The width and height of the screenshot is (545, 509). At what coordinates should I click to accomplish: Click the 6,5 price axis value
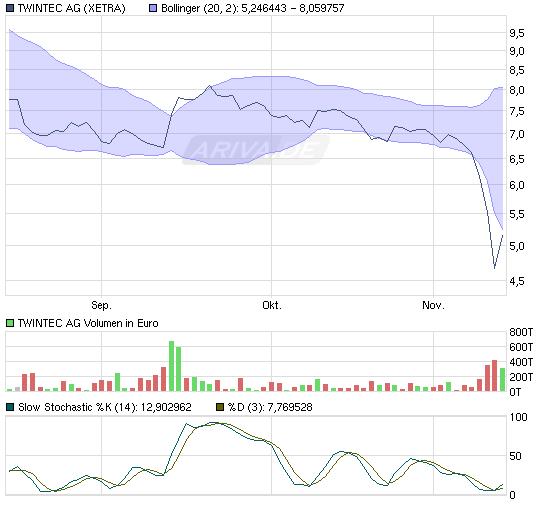(517, 160)
